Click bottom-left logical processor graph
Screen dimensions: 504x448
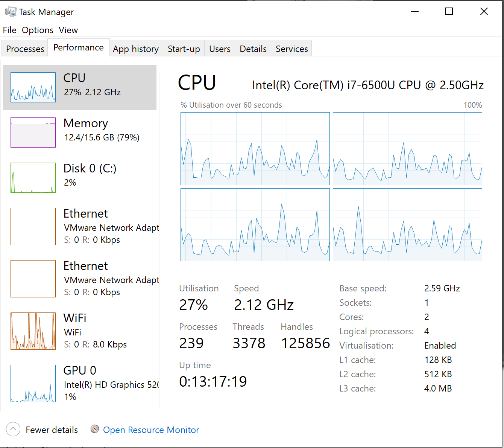click(255, 225)
